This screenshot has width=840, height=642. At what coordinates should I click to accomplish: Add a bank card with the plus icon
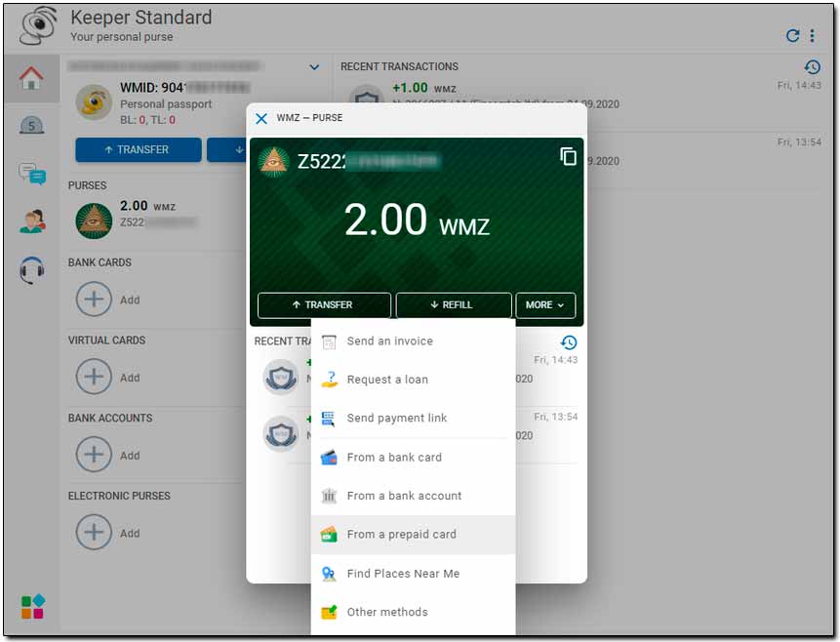[x=94, y=299]
